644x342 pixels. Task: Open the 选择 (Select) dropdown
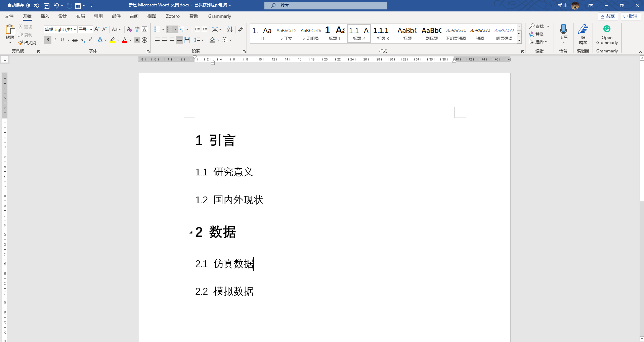pos(539,42)
